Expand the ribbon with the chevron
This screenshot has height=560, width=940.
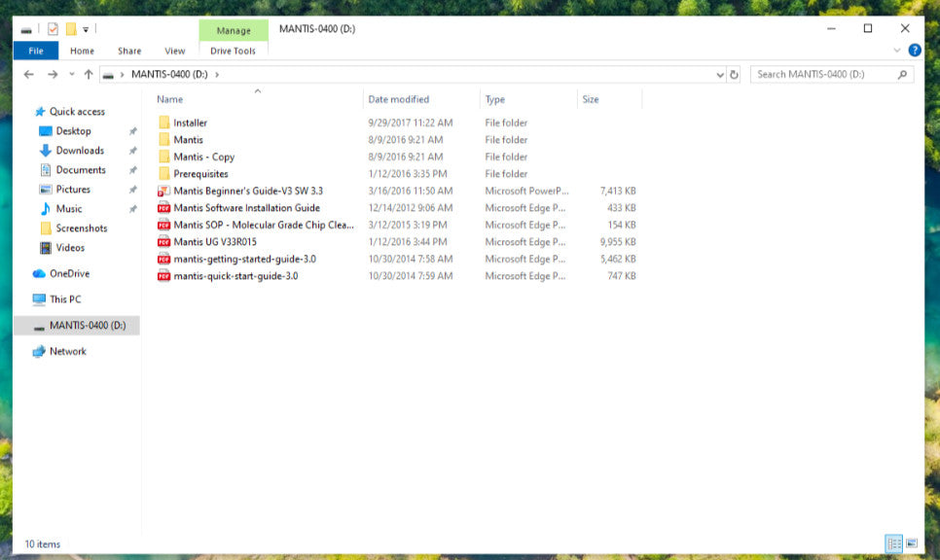[897, 51]
